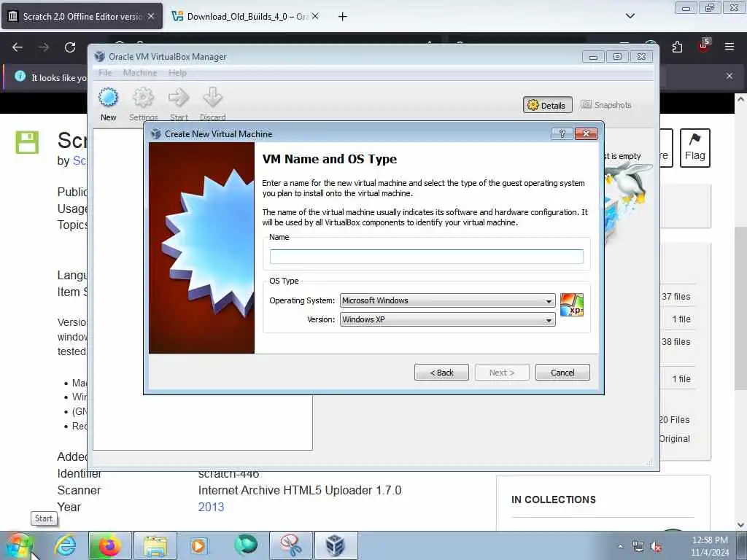Viewport: 747px width, 560px height.
Task: Open Snipping Tool from taskbar
Action: point(290,545)
